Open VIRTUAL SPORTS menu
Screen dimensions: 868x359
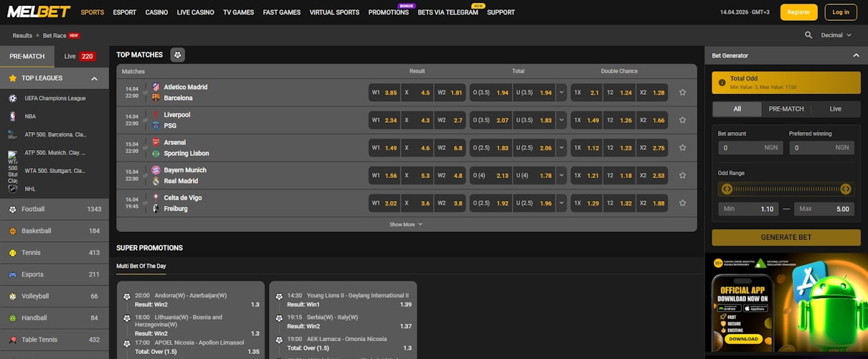334,12
